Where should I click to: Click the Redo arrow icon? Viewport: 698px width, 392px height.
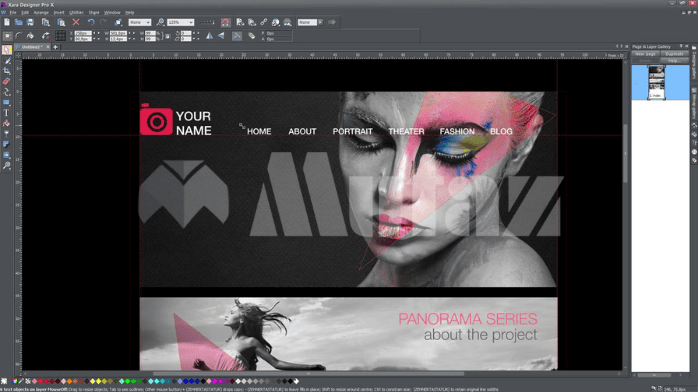coord(103,22)
